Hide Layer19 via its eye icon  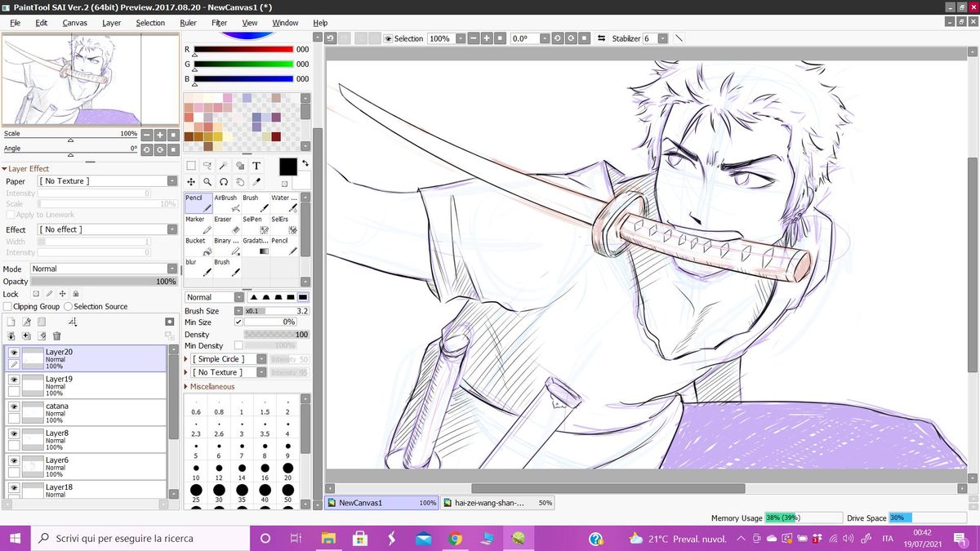pos(14,380)
